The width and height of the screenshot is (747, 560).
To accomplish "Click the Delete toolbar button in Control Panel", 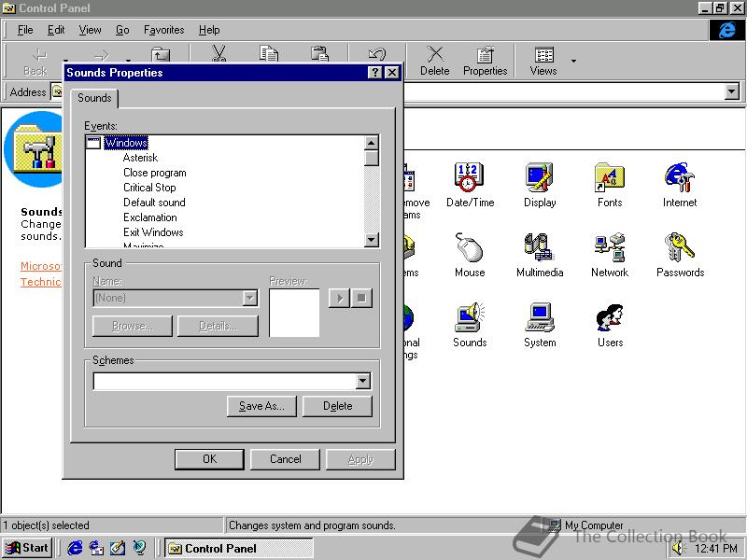I will coord(434,61).
